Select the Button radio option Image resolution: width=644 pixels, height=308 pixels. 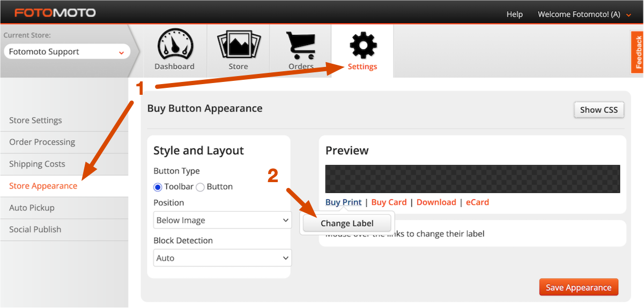click(200, 187)
